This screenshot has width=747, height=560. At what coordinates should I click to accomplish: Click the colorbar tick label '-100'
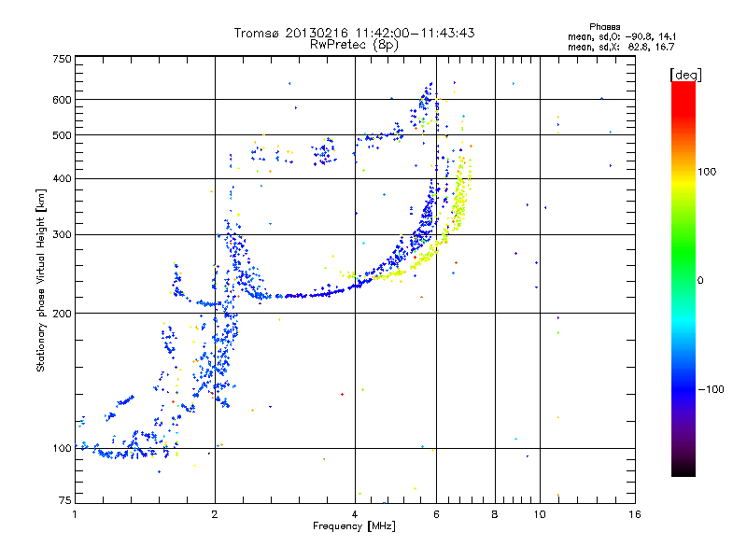coord(711,389)
